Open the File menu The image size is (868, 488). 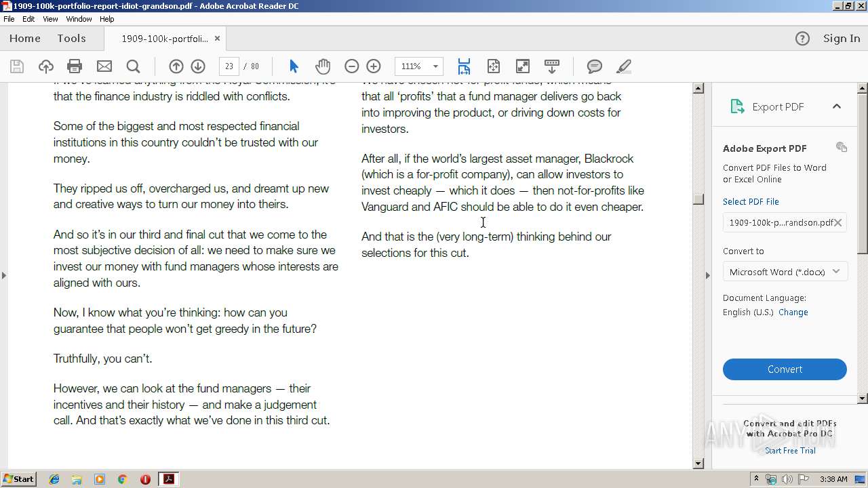coord(9,19)
